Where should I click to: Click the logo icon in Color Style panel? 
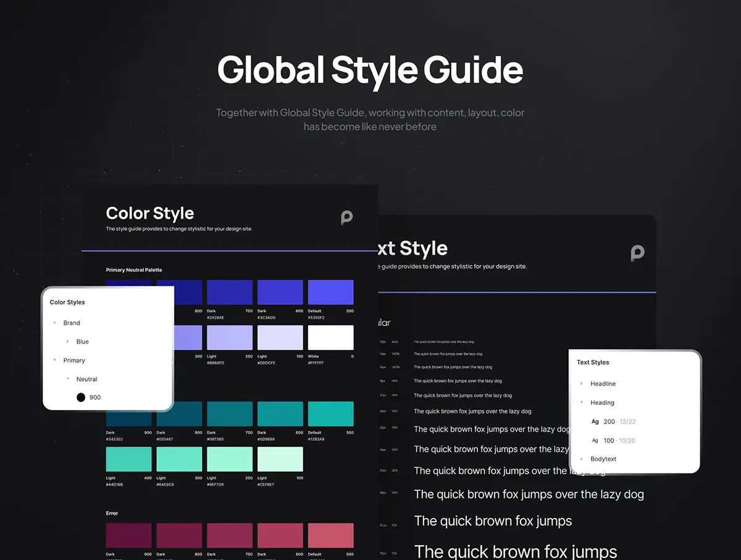pos(347,217)
